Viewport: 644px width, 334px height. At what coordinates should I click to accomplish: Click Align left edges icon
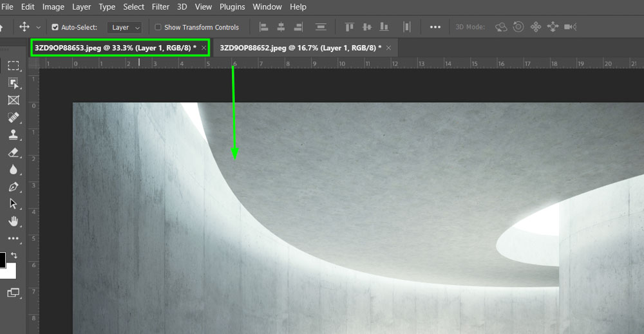coord(263,27)
